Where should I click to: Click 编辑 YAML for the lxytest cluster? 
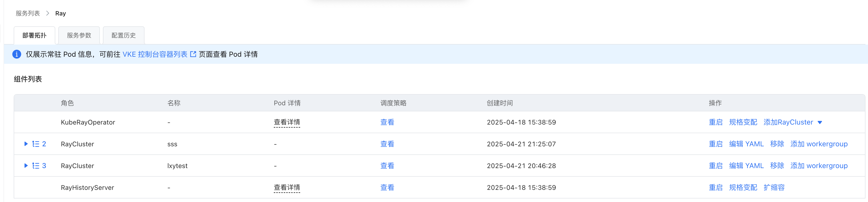coord(746,166)
